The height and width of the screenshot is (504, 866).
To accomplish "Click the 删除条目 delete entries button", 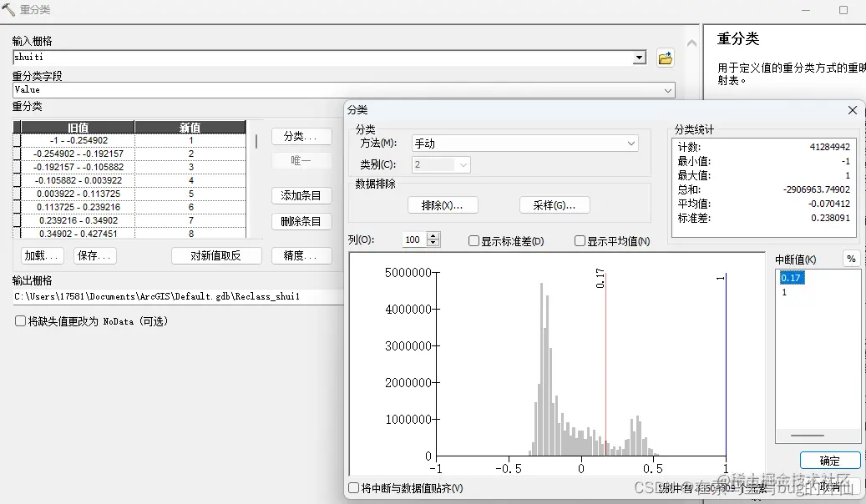I will coord(301,221).
